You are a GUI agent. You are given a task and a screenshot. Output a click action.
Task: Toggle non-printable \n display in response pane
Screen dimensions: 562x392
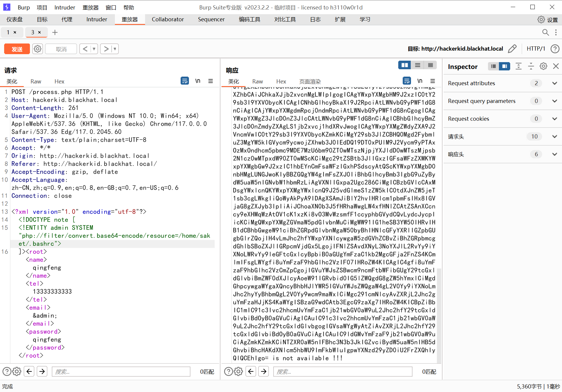point(420,81)
